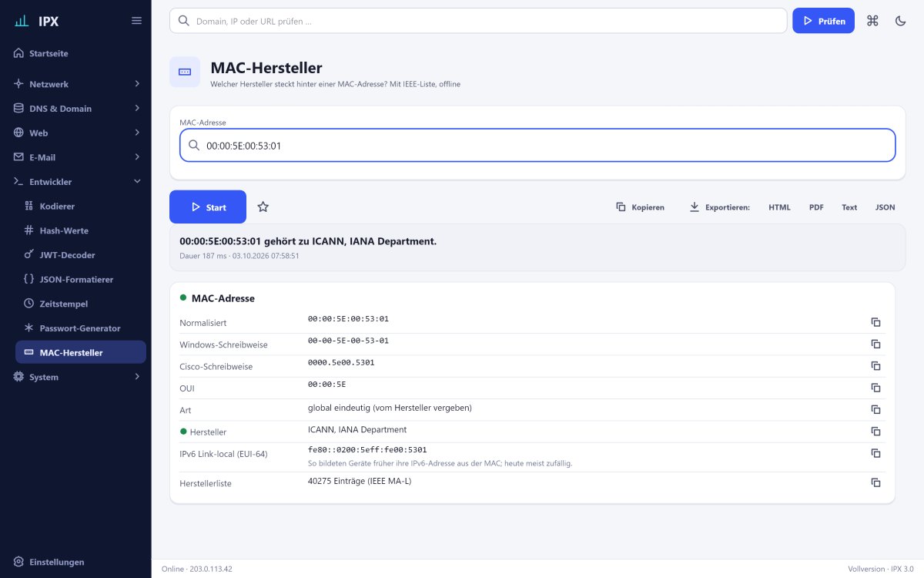Screen dimensions: 924x578
Task: Copy the Normalisiert value
Action: (x=875, y=322)
